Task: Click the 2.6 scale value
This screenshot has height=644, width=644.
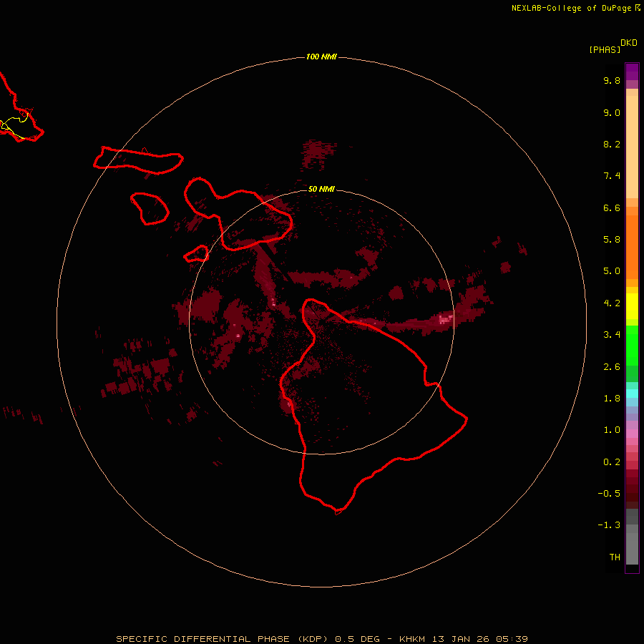Action: pyautogui.click(x=612, y=367)
